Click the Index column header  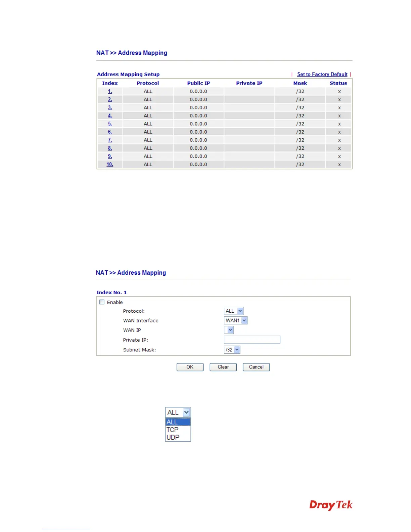click(x=110, y=83)
